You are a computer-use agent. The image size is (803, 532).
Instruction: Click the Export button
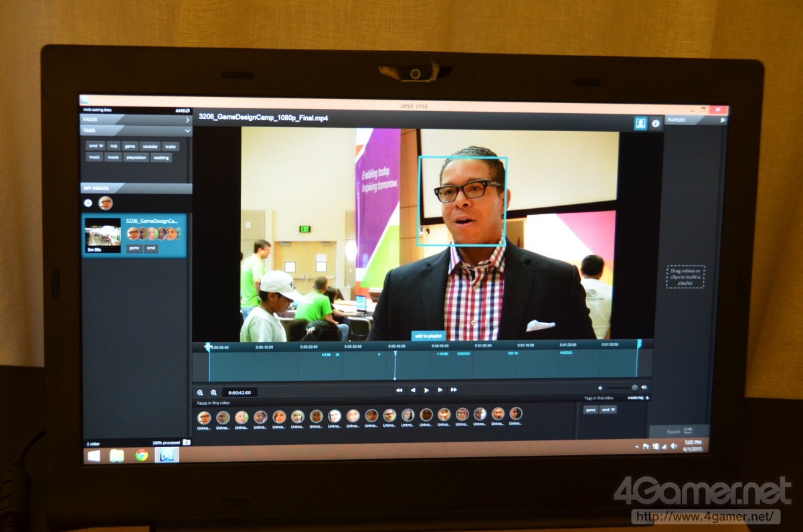point(678,431)
